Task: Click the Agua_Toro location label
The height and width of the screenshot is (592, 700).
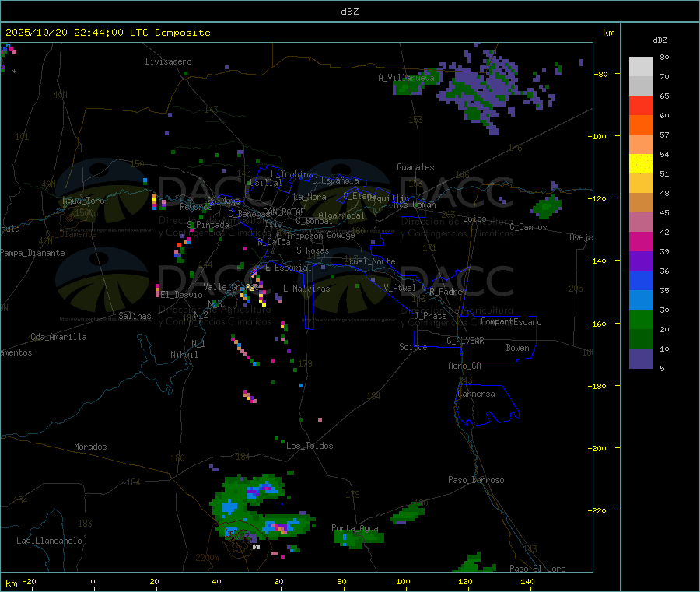Action: 83,201
